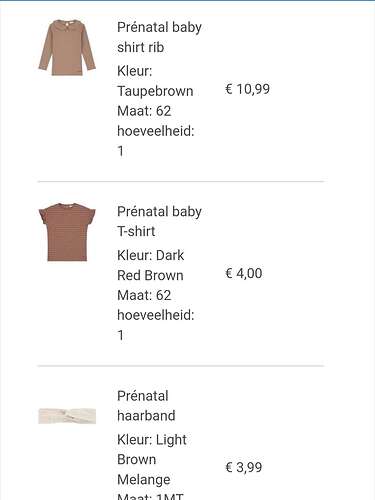Image resolution: width=375 pixels, height=500 pixels.
Task: Select the € 10,99 price of rib shirt
Action: tap(247, 89)
